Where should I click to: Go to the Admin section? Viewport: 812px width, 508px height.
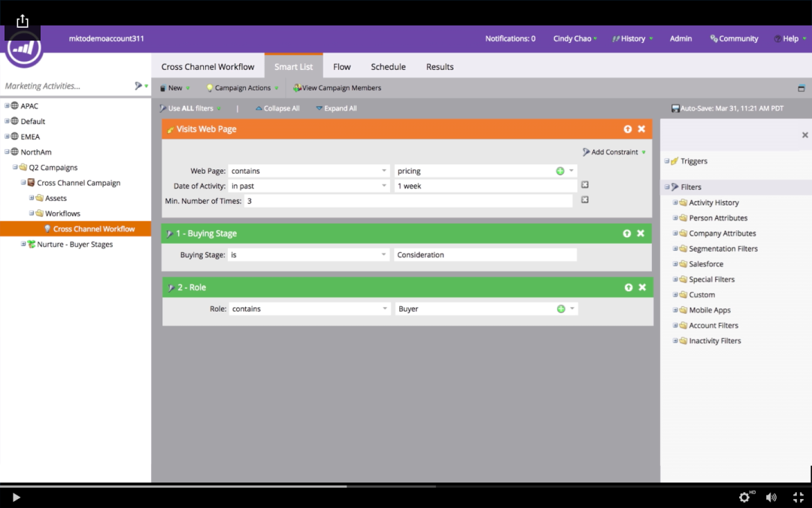[680, 39]
